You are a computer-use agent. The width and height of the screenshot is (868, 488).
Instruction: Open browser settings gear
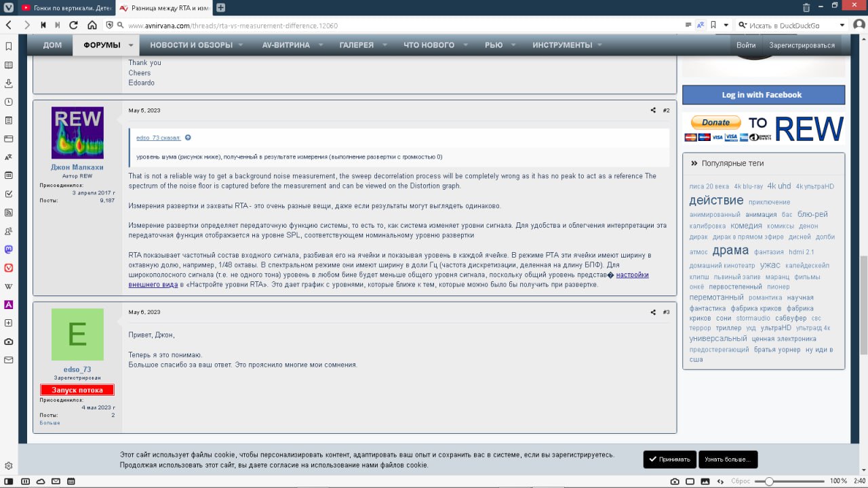pos(8,466)
